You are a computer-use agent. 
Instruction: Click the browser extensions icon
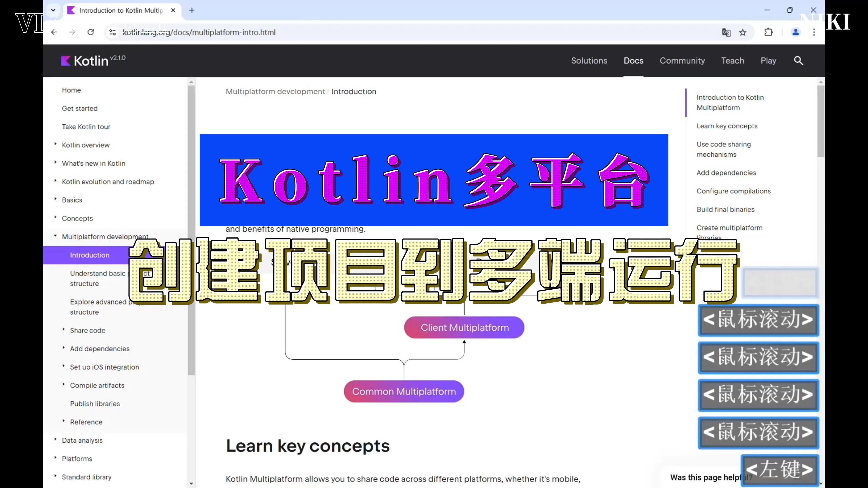(x=769, y=32)
